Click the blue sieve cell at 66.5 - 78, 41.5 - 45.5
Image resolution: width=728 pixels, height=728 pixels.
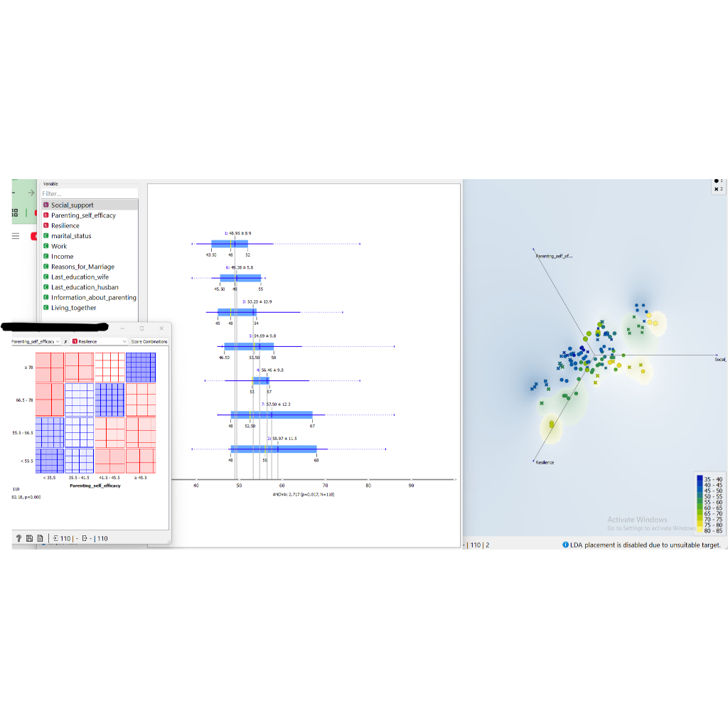click(x=109, y=400)
